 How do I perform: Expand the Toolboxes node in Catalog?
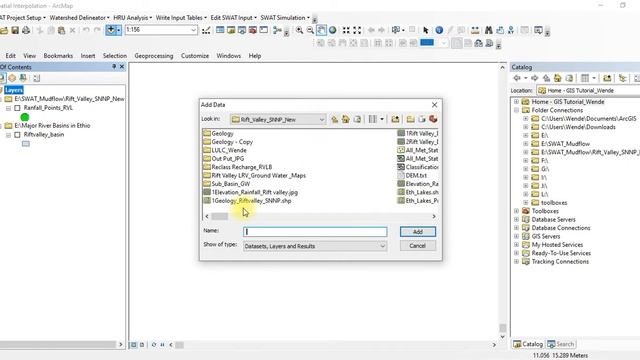[516, 211]
